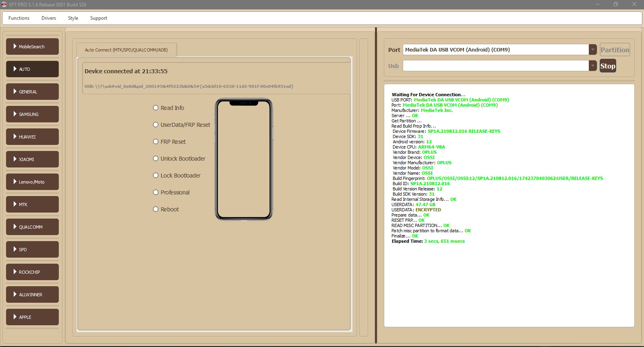Open the Functions menu
Image resolution: width=644 pixels, height=347 pixels.
point(19,18)
